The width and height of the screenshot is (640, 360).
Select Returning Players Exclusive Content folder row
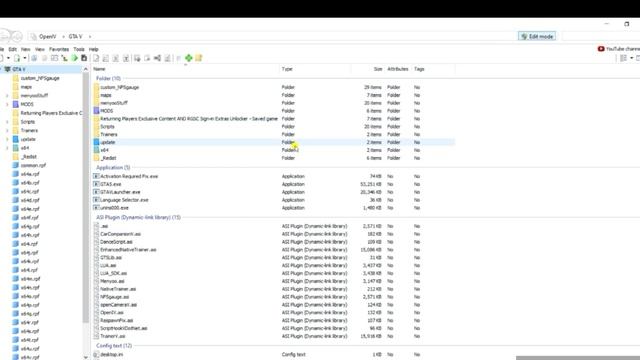(x=273, y=119)
